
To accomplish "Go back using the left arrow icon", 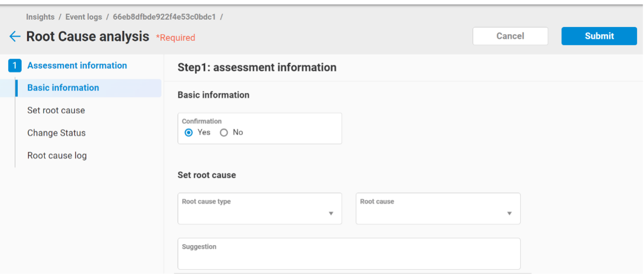I will coord(15,36).
